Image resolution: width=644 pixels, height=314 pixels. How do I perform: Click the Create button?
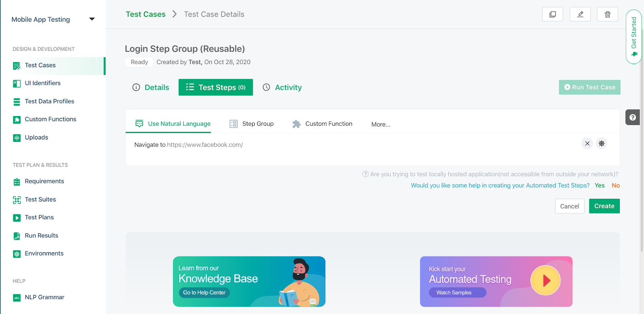(604, 206)
